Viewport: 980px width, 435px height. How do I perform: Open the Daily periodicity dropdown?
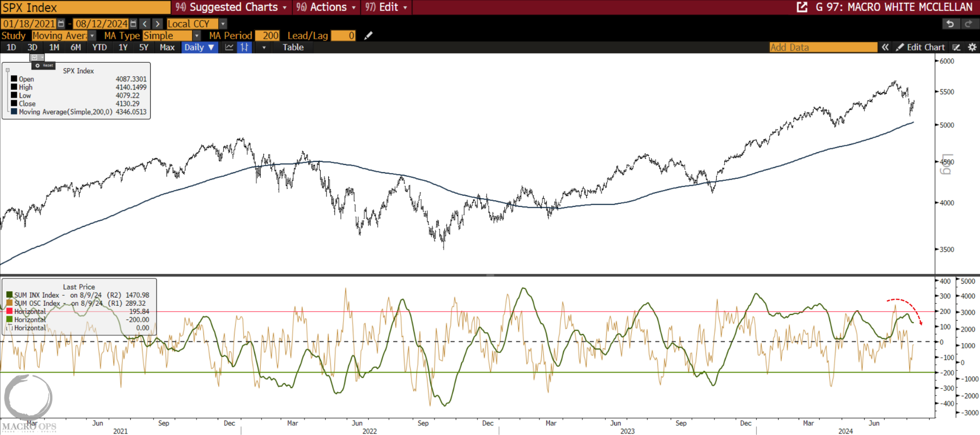click(x=200, y=47)
